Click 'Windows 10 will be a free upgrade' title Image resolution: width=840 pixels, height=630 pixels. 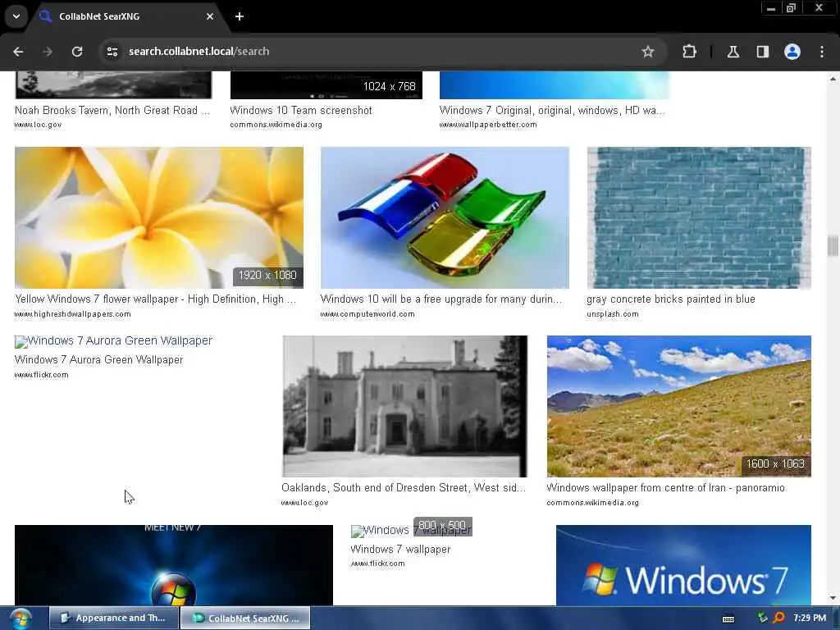pos(441,299)
